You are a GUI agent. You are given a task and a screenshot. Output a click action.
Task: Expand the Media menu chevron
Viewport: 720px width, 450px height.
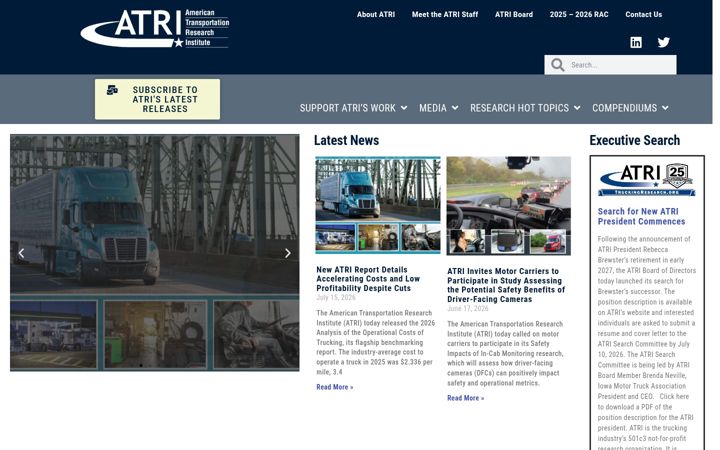click(x=455, y=108)
